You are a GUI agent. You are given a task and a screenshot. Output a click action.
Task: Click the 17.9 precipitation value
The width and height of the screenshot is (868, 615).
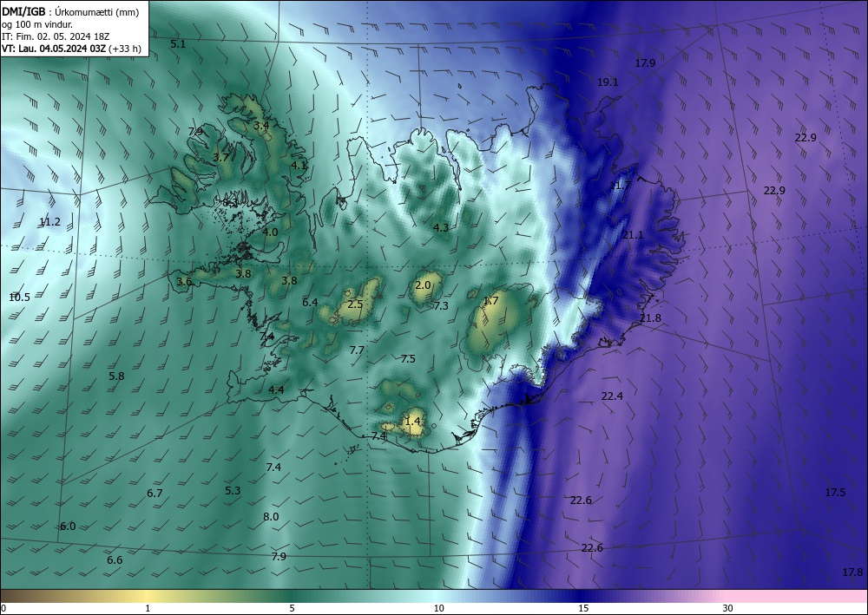point(645,63)
